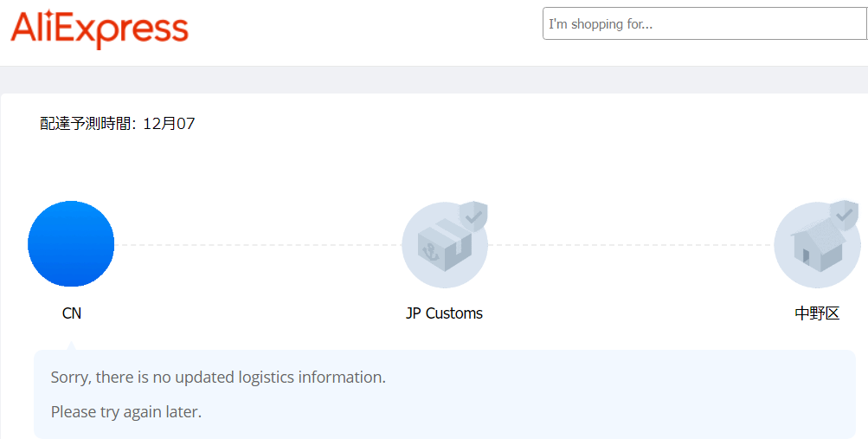The width and height of the screenshot is (868, 439).
Task: Click the blue CN origin circle
Action: click(71, 244)
